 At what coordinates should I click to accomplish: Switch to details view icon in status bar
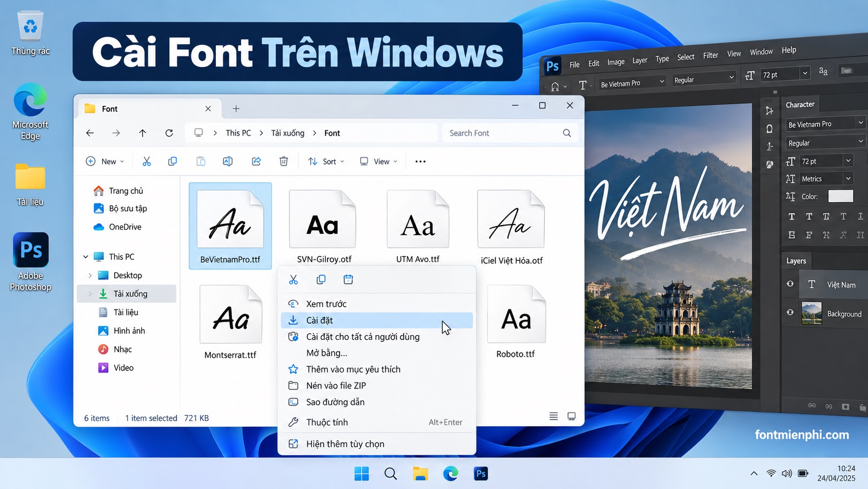point(554,416)
